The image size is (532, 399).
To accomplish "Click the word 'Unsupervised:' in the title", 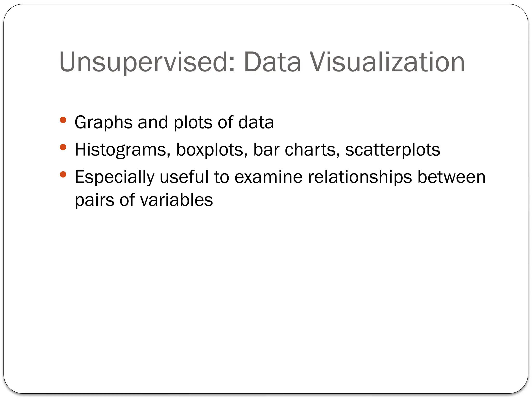I will click(148, 62).
